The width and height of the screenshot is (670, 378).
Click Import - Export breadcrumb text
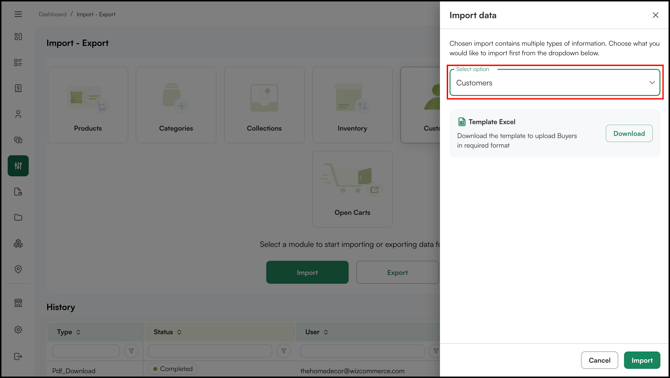point(96,14)
